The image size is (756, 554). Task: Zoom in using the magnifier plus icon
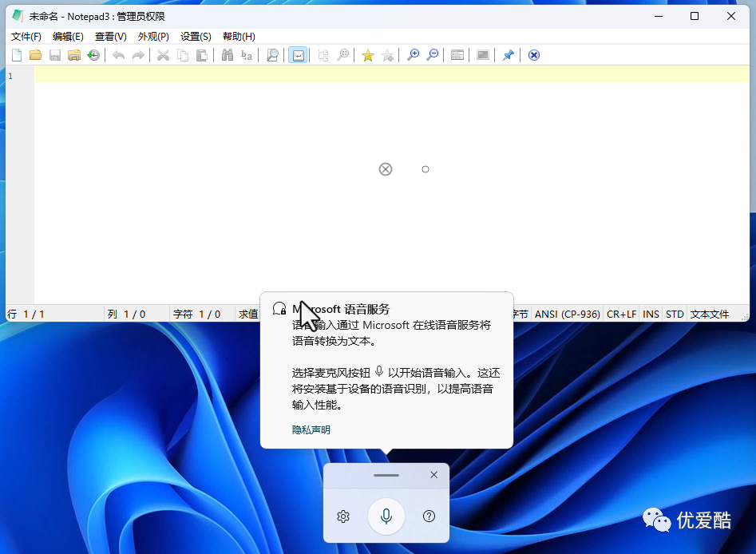click(x=414, y=54)
